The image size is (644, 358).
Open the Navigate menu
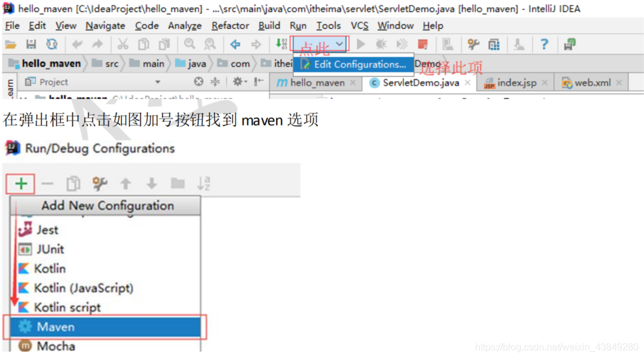click(x=105, y=26)
